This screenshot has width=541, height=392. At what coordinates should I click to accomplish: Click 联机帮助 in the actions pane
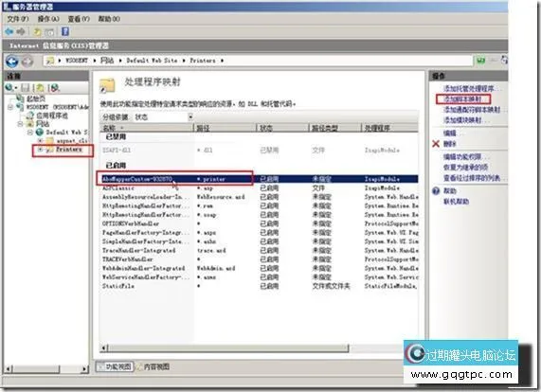(x=456, y=202)
